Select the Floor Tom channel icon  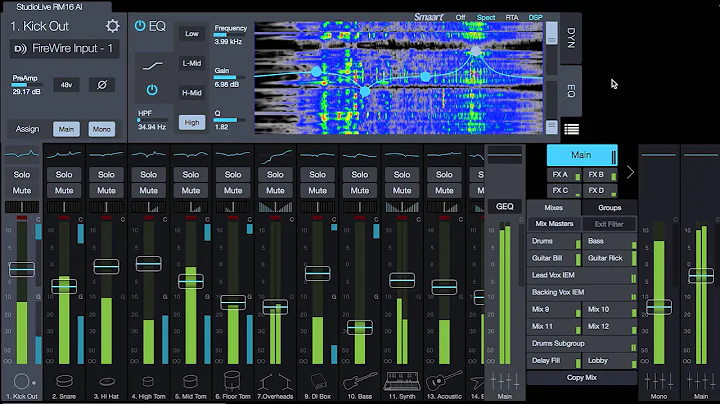(233, 381)
